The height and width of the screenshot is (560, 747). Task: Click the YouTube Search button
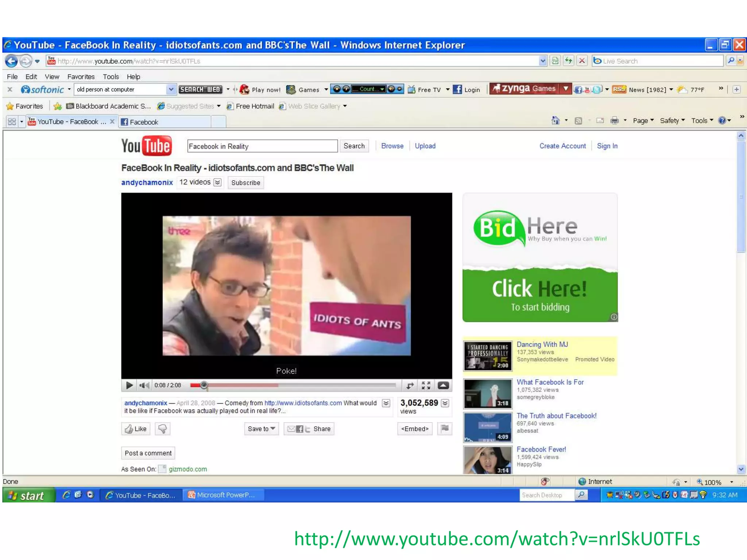click(354, 146)
